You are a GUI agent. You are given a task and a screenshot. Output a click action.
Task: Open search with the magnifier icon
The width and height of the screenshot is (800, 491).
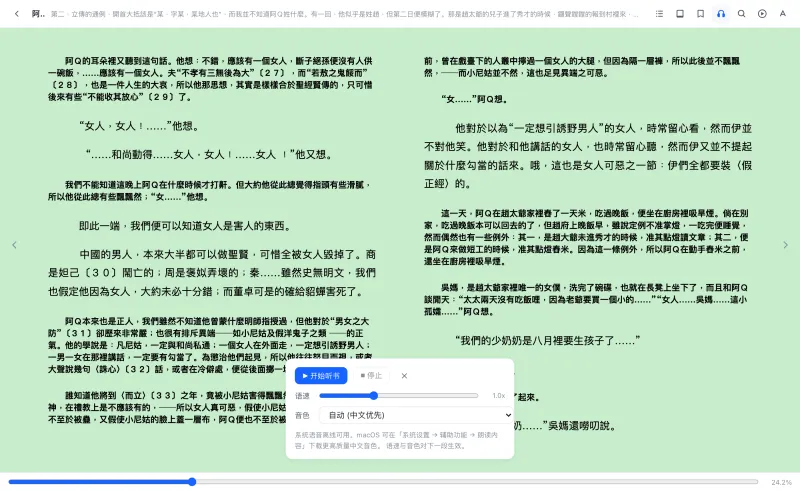click(741, 14)
